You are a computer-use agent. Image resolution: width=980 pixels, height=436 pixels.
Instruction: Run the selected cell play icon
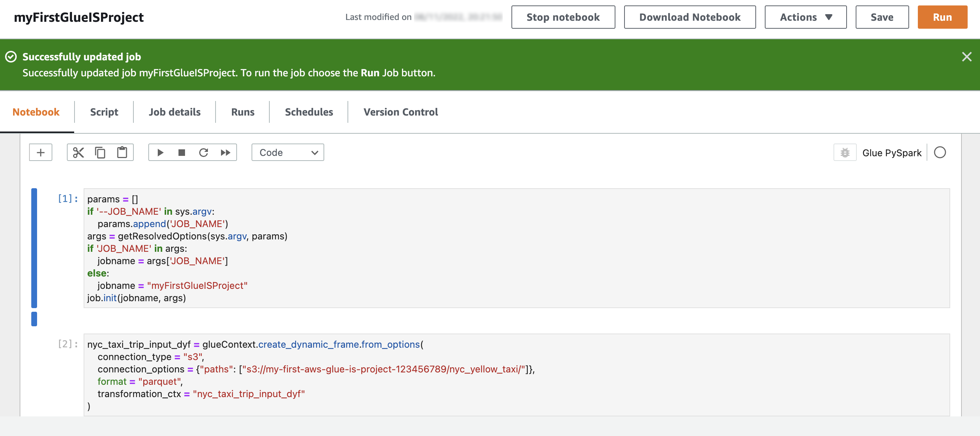[x=160, y=153]
